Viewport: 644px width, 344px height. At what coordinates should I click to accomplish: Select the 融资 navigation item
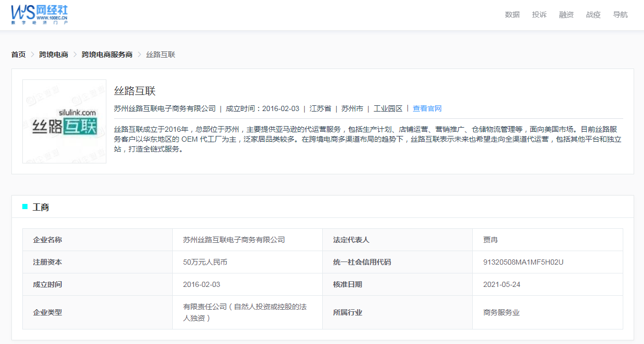[x=566, y=15]
